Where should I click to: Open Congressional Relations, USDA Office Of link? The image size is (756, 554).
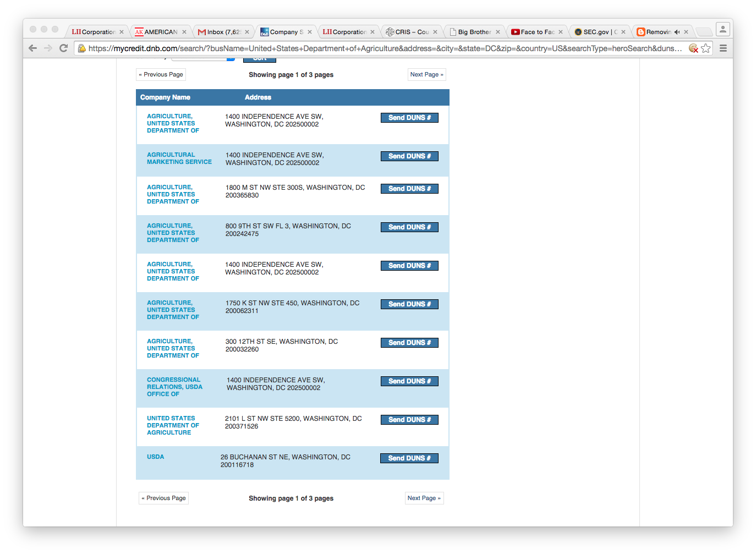(174, 387)
